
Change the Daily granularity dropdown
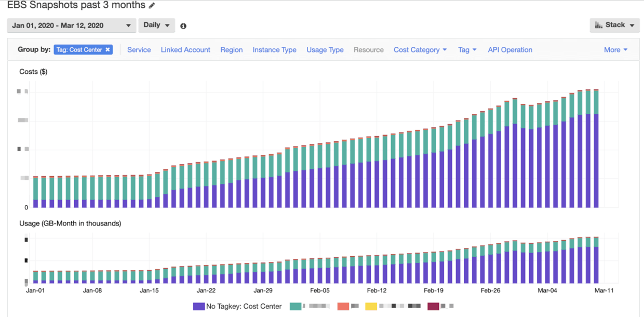(156, 25)
